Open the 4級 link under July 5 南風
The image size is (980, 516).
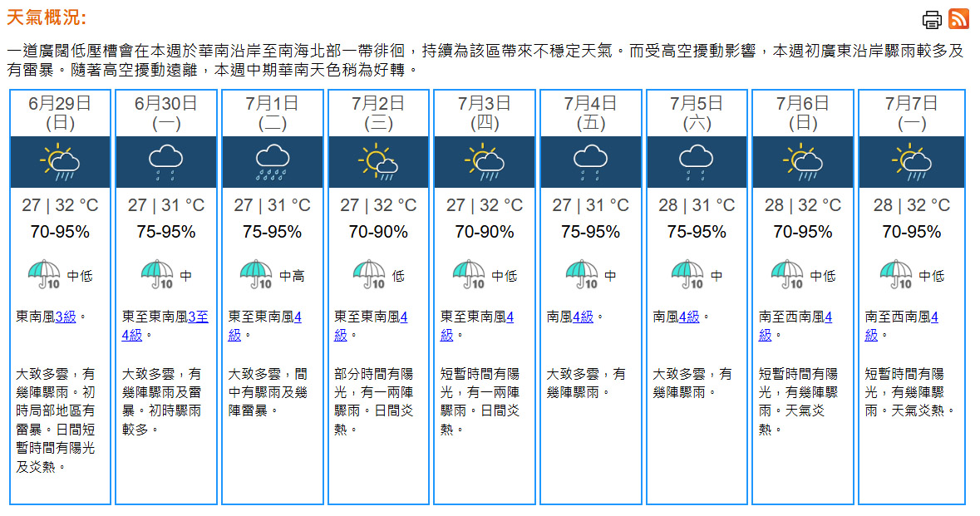point(689,317)
